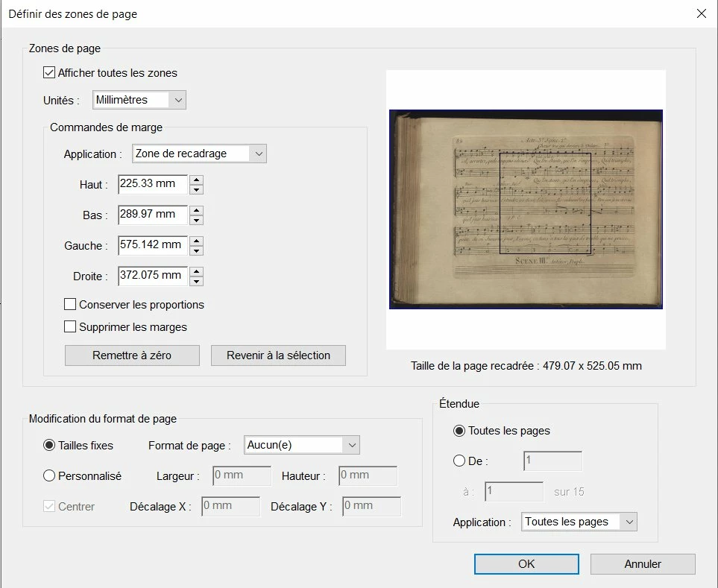Select the Toutes les pages radio button

pyautogui.click(x=459, y=431)
